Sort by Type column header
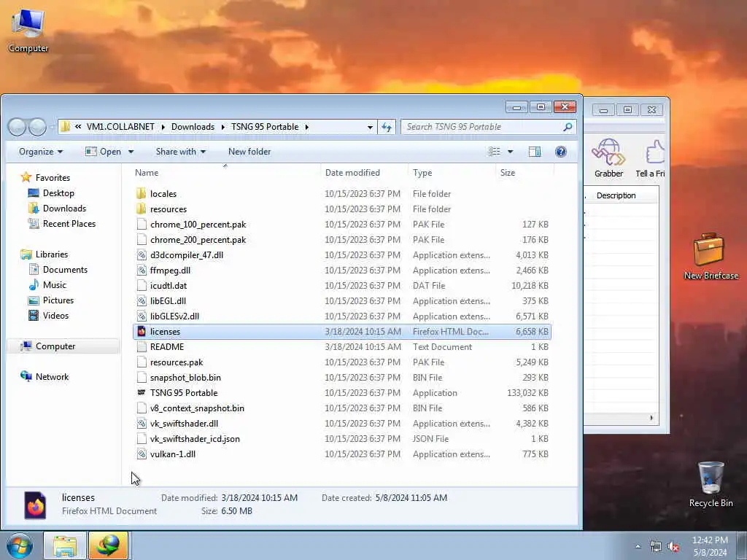Screen dimensions: 747x560 [451, 173]
